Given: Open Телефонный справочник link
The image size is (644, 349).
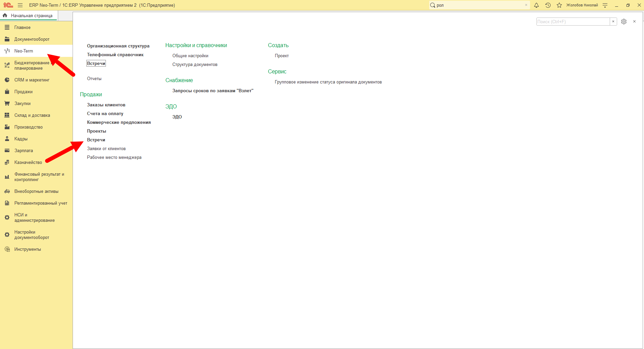Looking at the screenshot, I should point(115,55).
